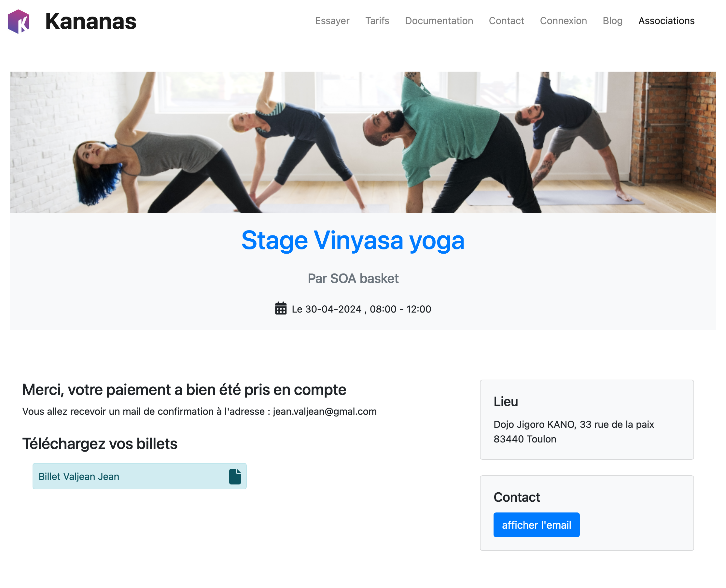726x588 pixels.
Task: Click the Par SOA basket organizer text
Action: 353,278
